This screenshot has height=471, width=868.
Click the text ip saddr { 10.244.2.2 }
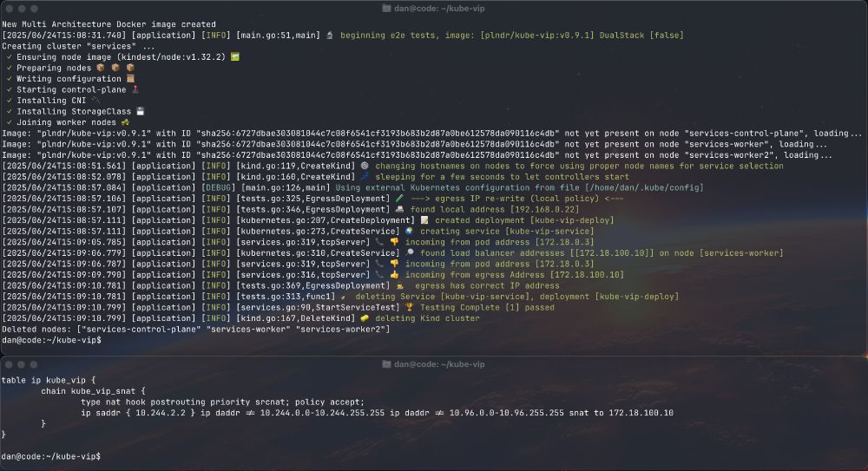[x=138, y=413]
